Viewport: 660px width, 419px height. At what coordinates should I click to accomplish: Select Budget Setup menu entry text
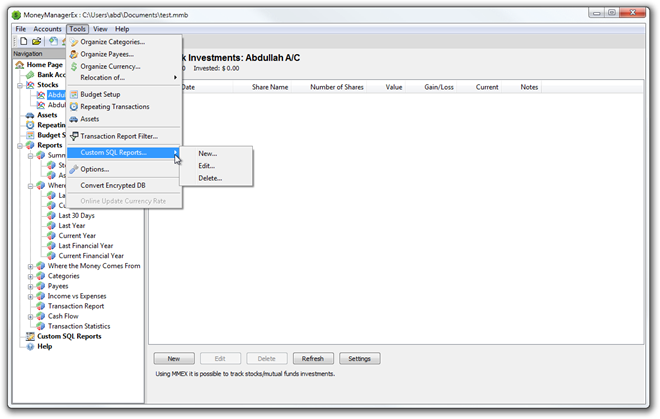(x=101, y=94)
